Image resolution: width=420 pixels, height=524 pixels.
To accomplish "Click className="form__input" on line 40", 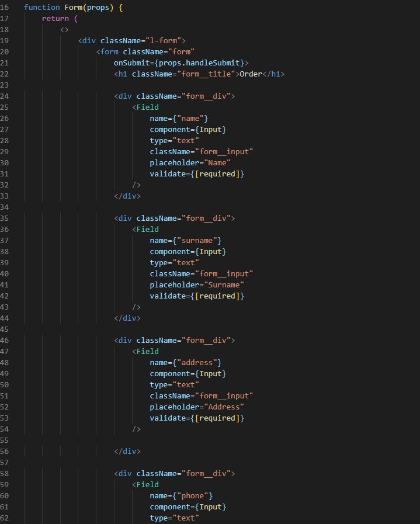I will (202, 274).
